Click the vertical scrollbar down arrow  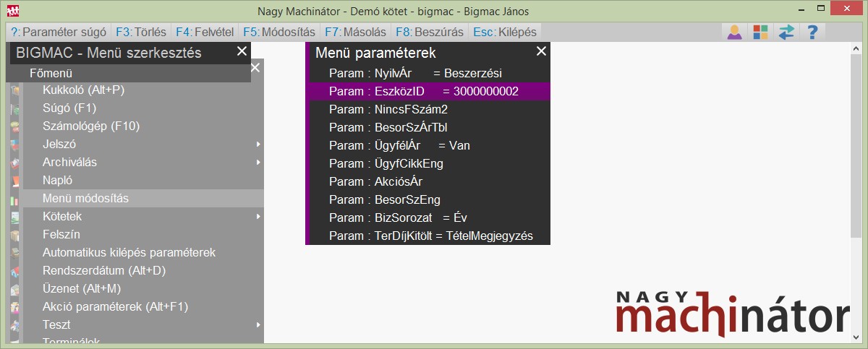[x=856, y=337]
